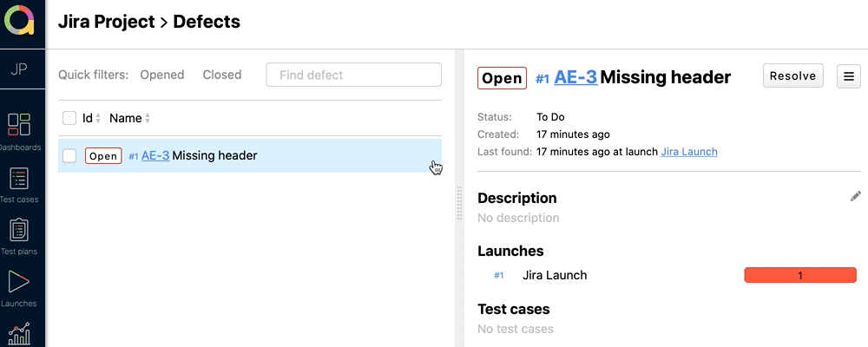Apply the Closed quick filter
The image size is (868, 347).
click(221, 75)
